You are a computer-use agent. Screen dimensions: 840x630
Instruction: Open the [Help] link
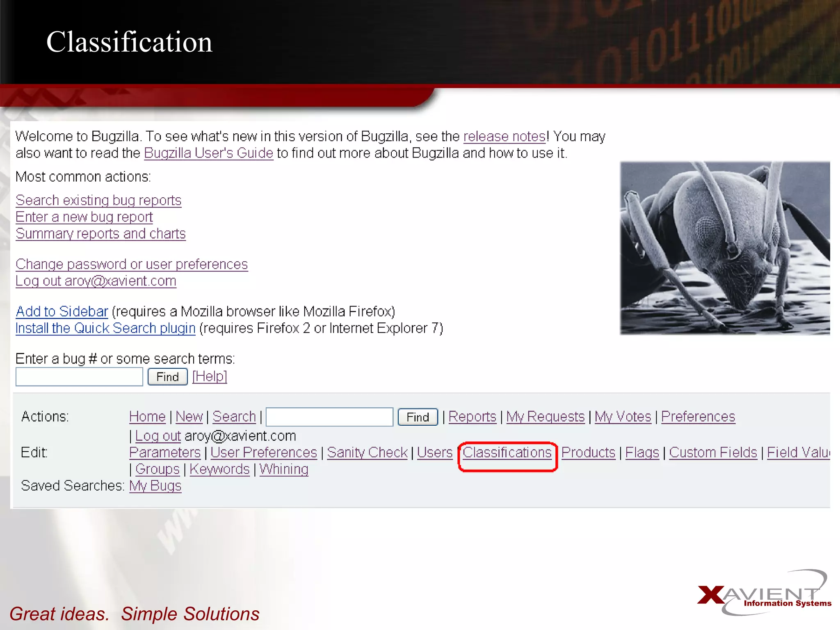pyautogui.click(x=210, y=377)
